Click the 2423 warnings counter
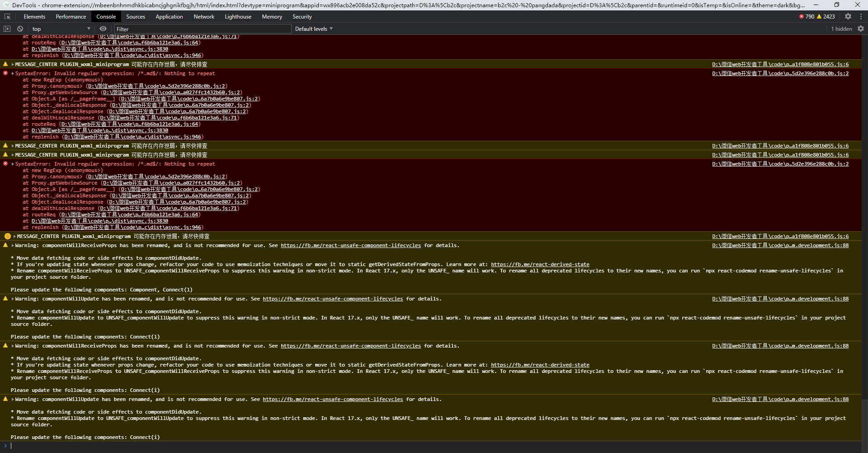This screenshot has height=453, width=868. pyautogui.click(x=826, y=17)
